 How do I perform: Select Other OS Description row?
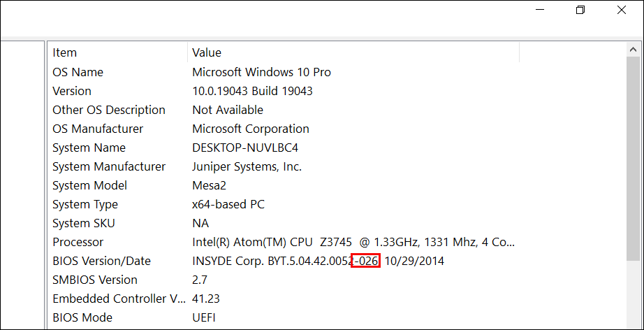[108, 110]
